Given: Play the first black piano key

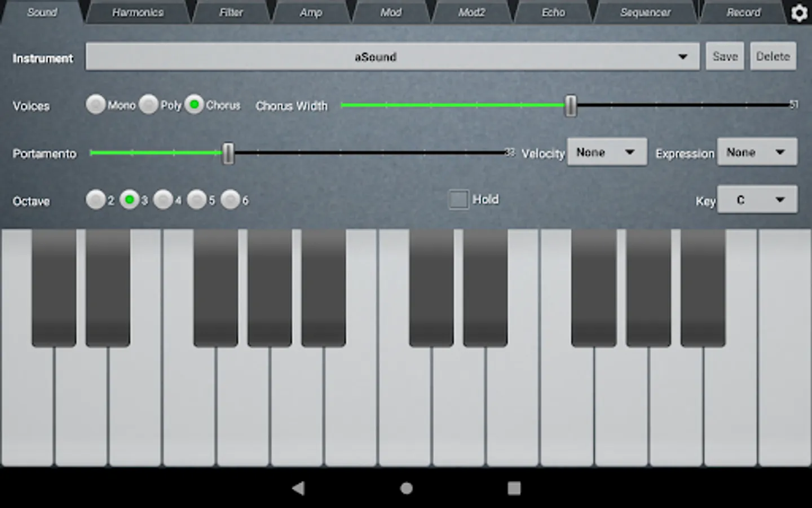Looking at the screenshot, I should pyautogui.click(x=54, y=287).
